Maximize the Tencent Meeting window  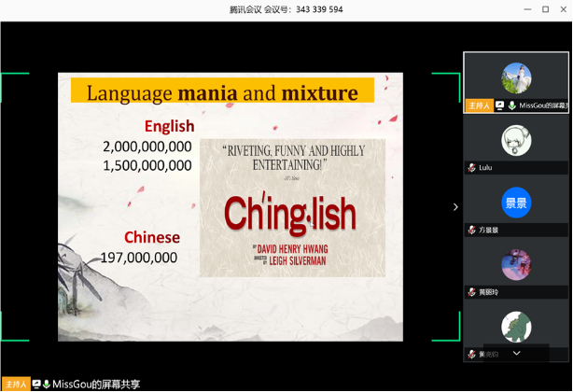(545, 9)
